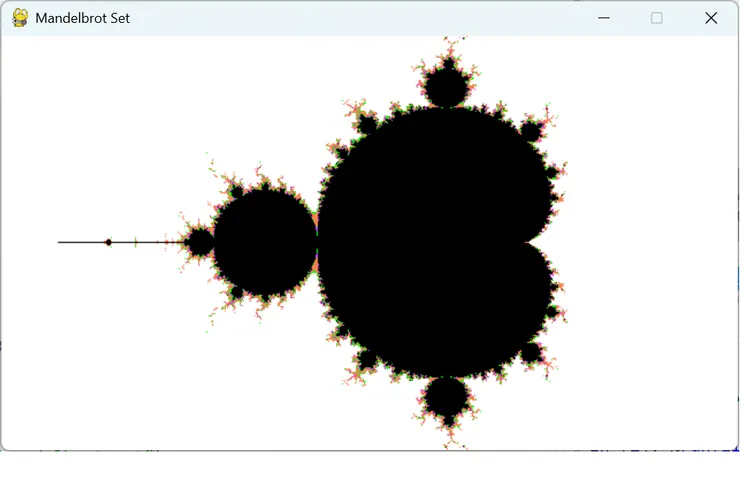
Task: Click the "Mandelbrot Set" window title text
Action: point(83,18)
